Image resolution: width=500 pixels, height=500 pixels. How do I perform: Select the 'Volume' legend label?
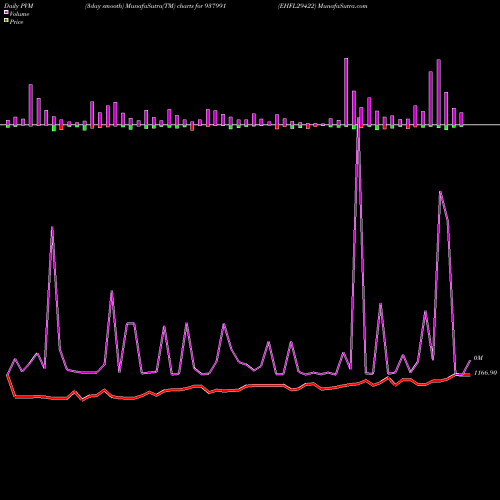pyautogui.click(x=19, y=14)
